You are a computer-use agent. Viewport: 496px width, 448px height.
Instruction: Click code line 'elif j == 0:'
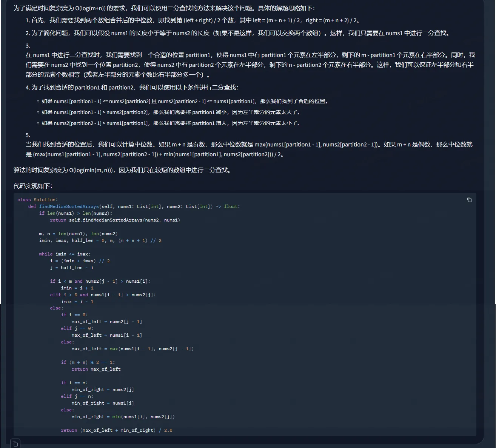coord(77,328)
